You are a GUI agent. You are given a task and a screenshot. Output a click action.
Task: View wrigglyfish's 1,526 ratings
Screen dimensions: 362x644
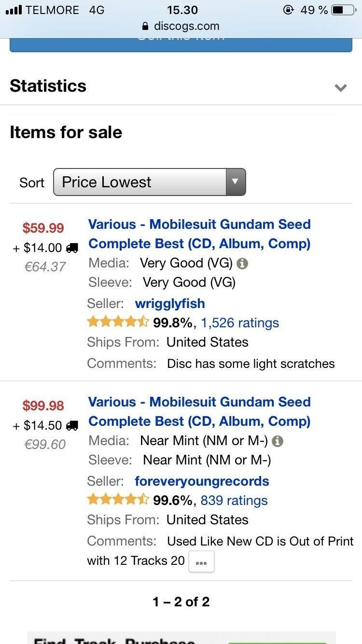click(240, 323)
